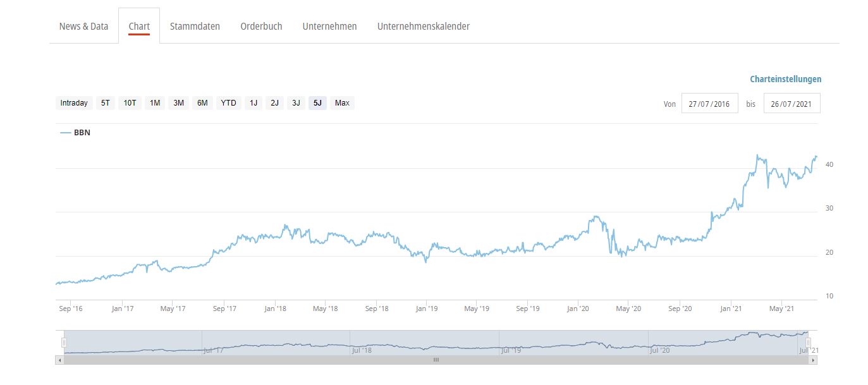Select the 5T time range
The image size is (868, 385).
[x=105, y=103]
